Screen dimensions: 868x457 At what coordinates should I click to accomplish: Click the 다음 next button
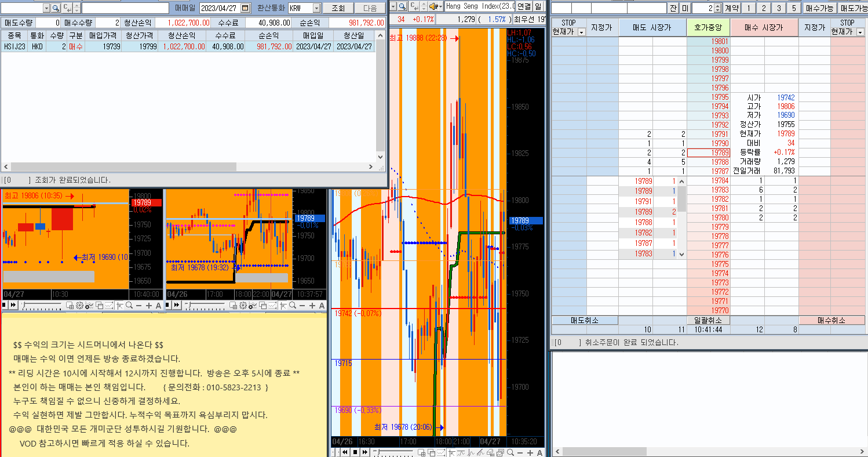click(370, 8)
